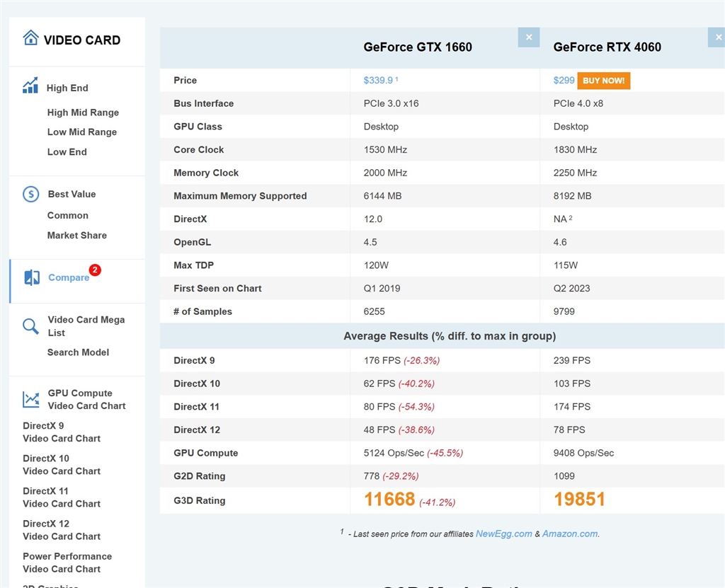The width and height of the screenshot is (725, 588).
Task: Click the 115W Max TDP value
Action: (x=566, y=265)
